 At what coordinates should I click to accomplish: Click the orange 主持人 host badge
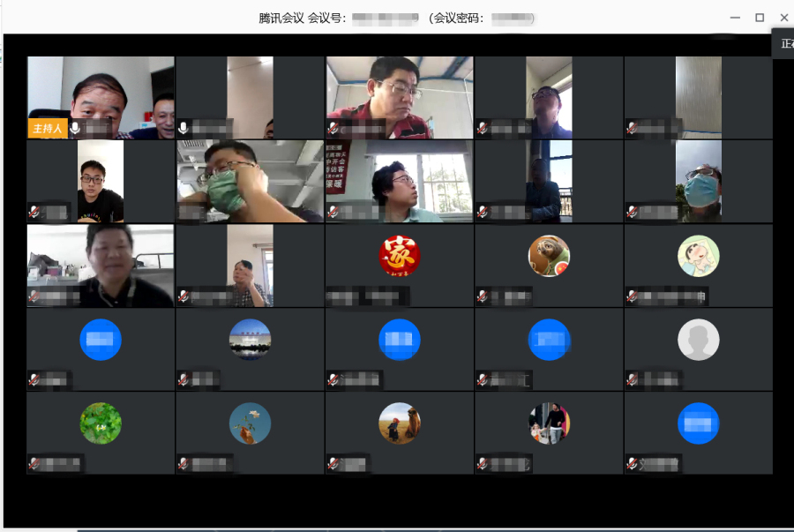point(48,129)
